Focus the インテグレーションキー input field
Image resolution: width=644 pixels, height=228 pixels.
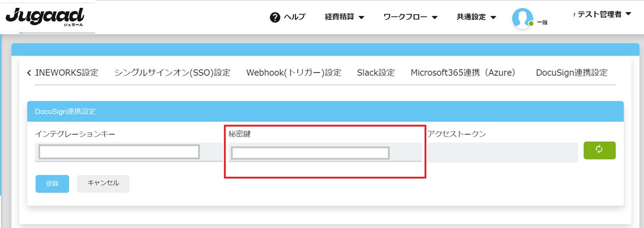[119, 152]
